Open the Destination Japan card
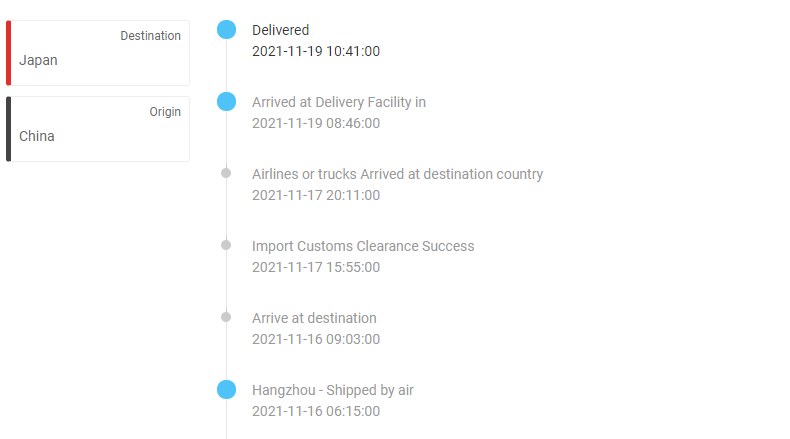The height and width of the screenshot is (439, 790). click(98, 53)
